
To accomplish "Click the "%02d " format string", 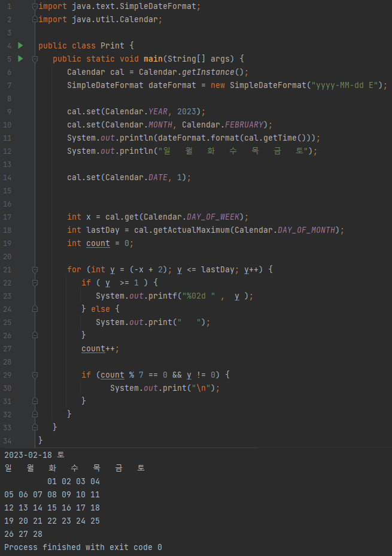I will coord(199,296).
